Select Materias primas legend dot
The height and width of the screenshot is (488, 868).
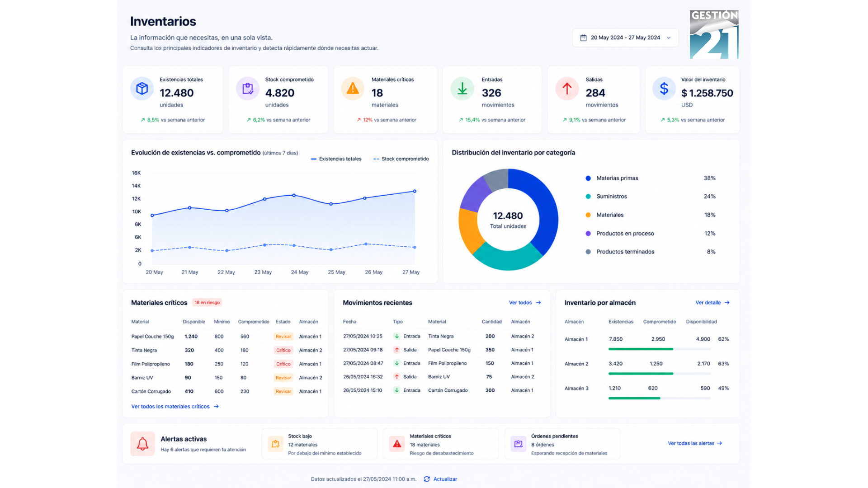click(588, 178)
